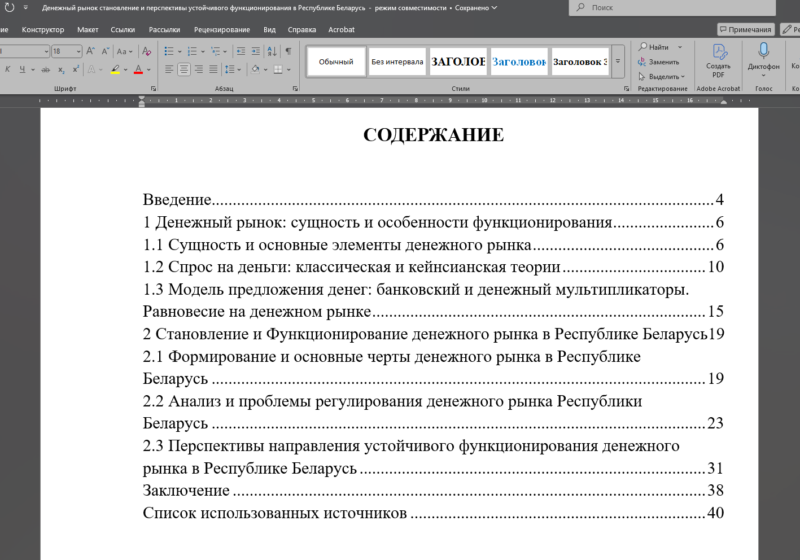Click the redo arrow in title bar
This screenshot has height=560, width=800.
[x=9, y=8]
